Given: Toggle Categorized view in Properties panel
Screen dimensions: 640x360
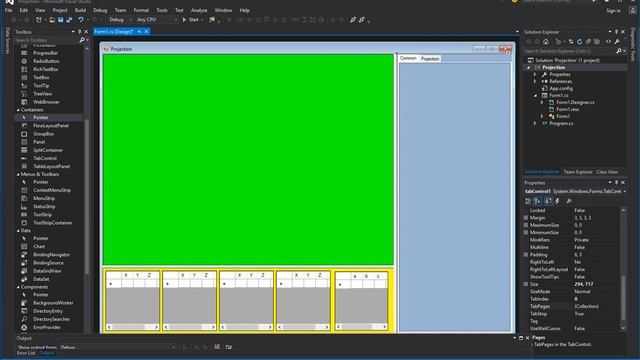Looking at the screenshot, I should [528, 201].
